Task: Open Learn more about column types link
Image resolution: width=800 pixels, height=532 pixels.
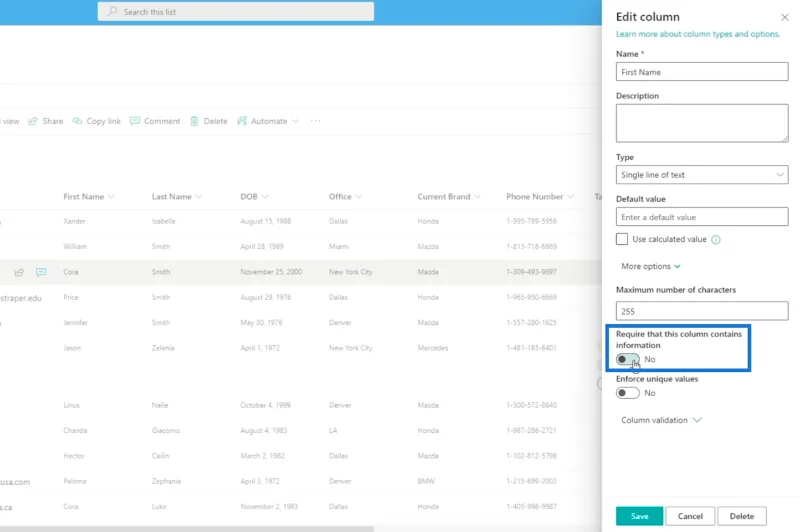Action: (x=697, y=34)
